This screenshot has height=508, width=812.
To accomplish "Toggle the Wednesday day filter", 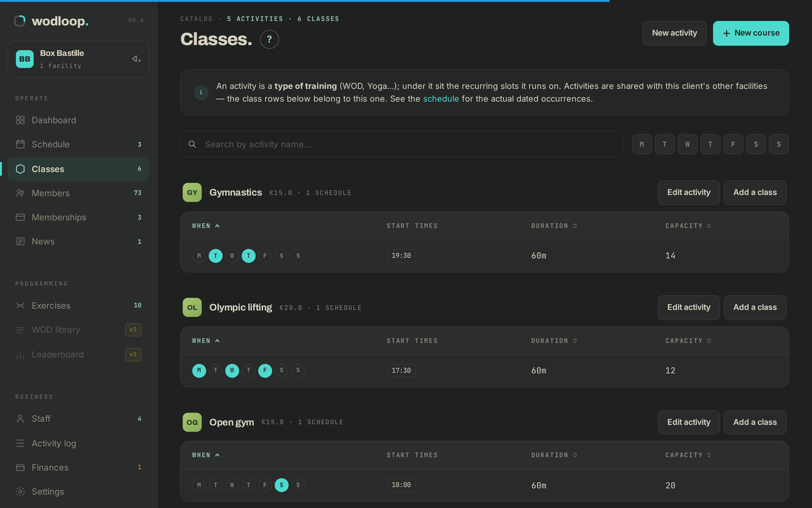I will pyautogui.click(x=688, y=144).
